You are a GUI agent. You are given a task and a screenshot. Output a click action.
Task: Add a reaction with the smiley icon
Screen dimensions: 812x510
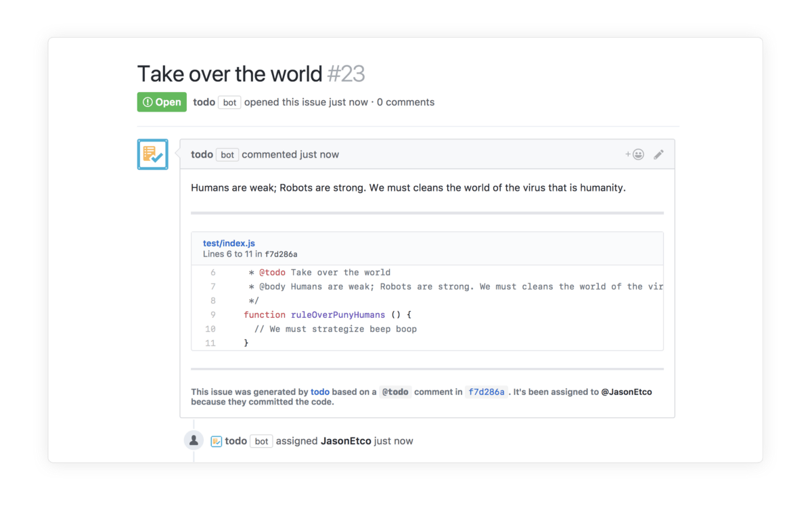coord(637,154)
